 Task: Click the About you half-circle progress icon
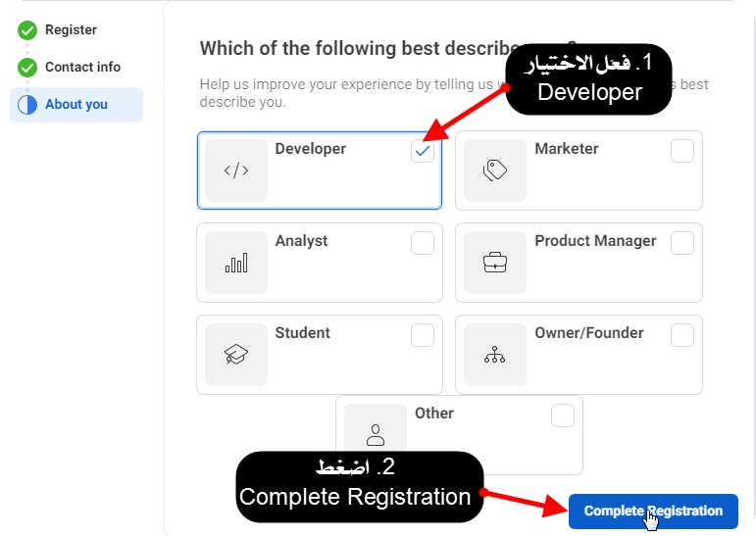click(x=26, y=105)
